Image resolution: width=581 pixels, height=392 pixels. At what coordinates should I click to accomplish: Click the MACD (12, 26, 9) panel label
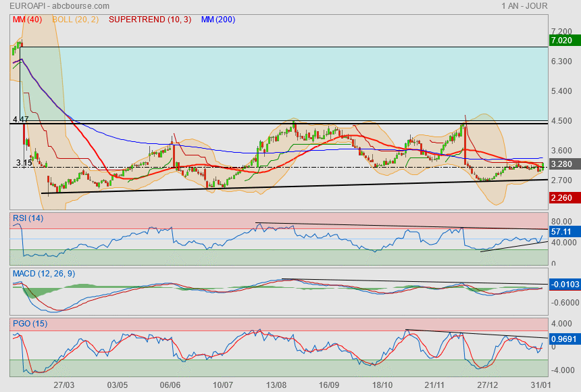(x=44, y=274)
